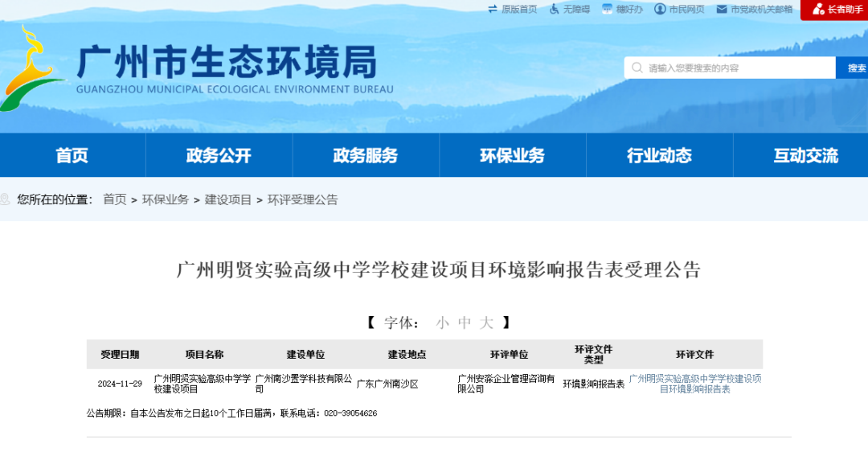Click the 市民网页 user icon

[660, 9]
